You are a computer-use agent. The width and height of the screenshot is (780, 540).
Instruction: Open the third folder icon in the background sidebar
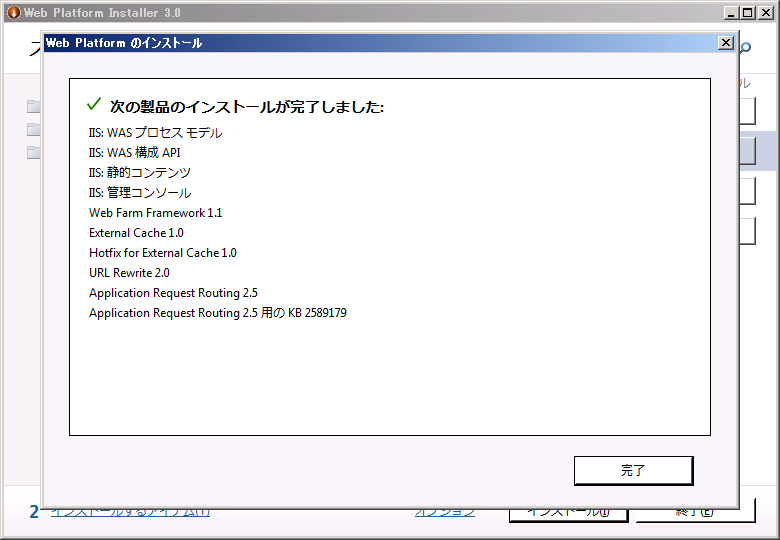pos(33,152)
